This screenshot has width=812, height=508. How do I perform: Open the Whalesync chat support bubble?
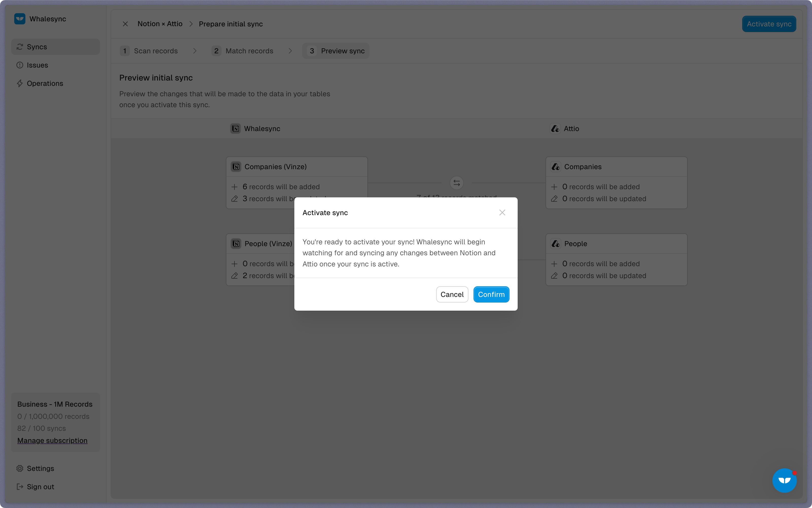(784, 481)
